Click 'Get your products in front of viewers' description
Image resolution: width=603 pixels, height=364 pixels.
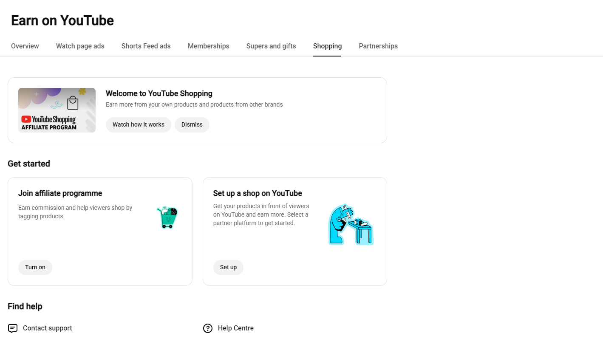261,214
